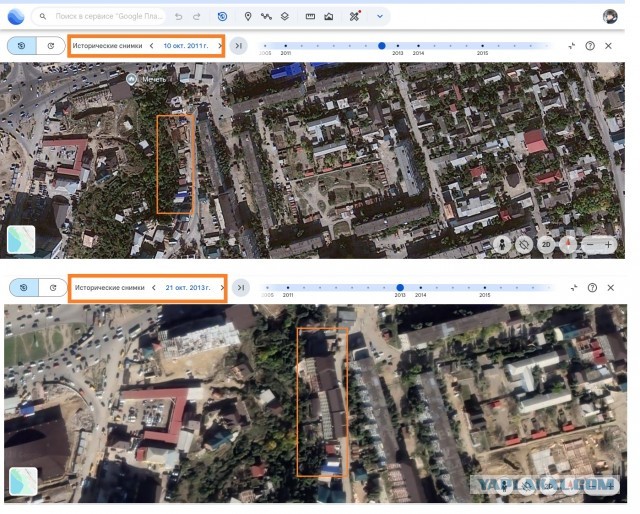Select the draw path tool
Viewport: 640px width, 514px height.
[x=266, y=17]
